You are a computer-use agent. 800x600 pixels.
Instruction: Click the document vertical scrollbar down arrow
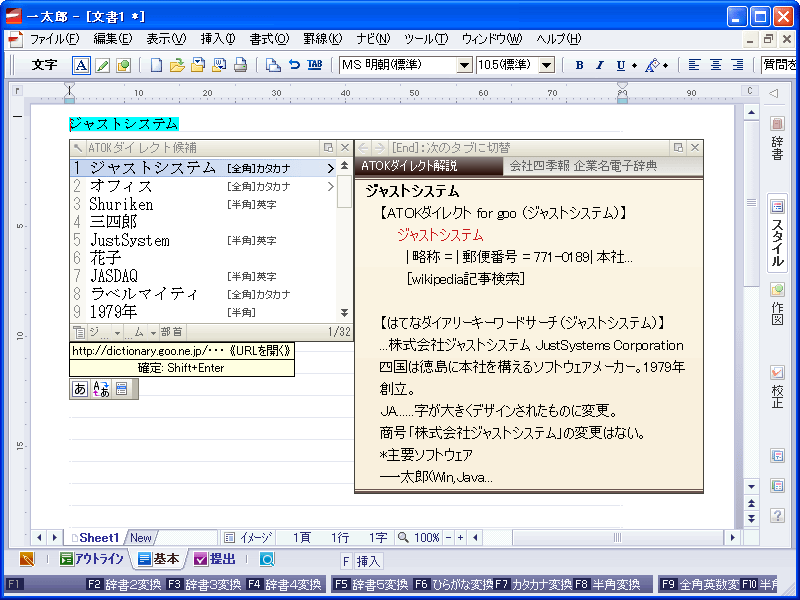(x=751, y=487)
